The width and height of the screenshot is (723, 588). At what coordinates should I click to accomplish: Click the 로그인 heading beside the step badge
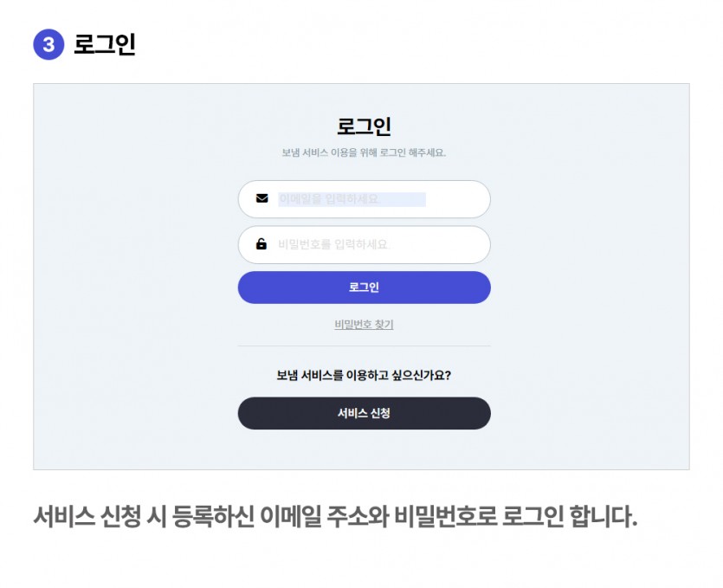point(105,44)
